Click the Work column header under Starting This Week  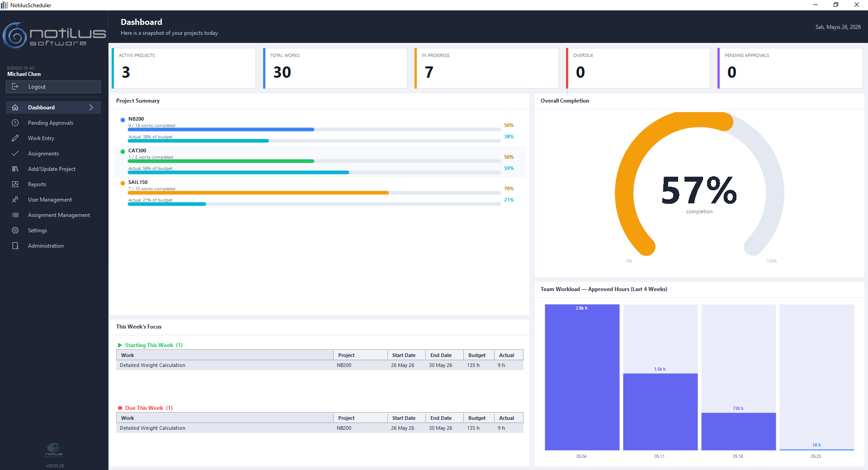point(225,355)
